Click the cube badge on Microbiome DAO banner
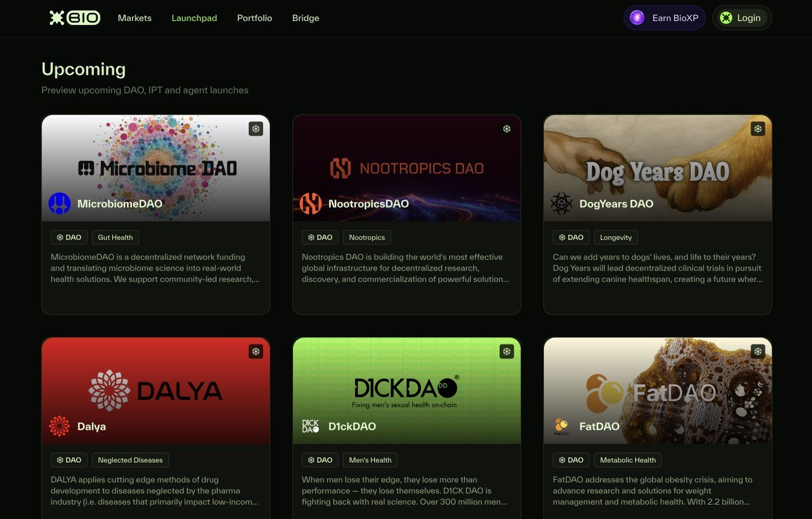 pyautogui.click(x=256, y=129)
